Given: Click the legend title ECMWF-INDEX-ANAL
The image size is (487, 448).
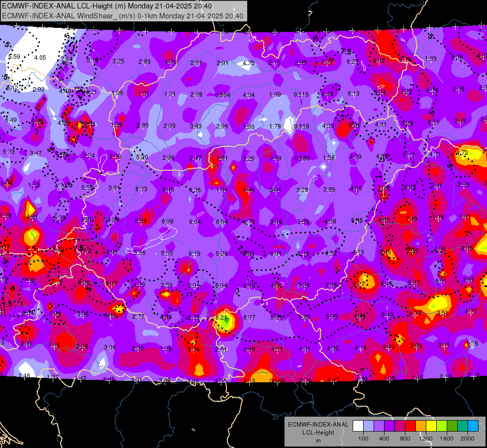Looking at the screenshot, I should coord(318,425).
